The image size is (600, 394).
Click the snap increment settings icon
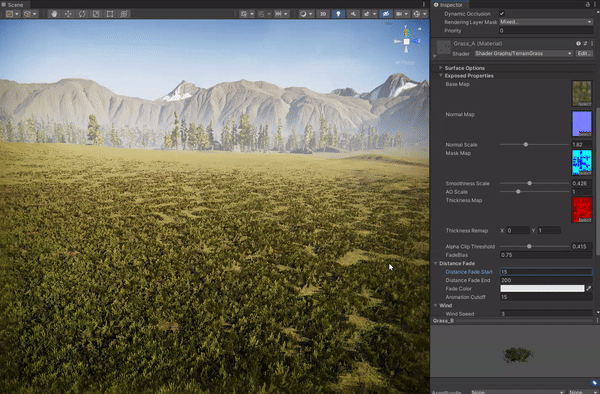[x=278, y=14]
